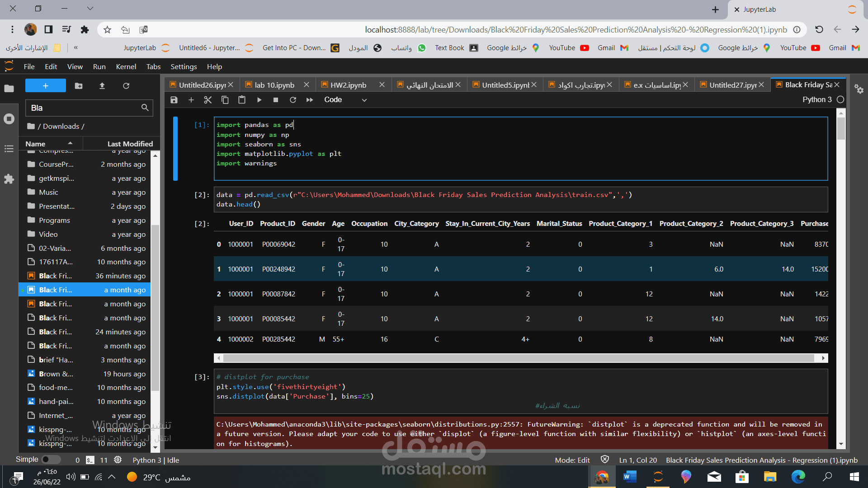Open the extension manager puzzle icon
The image size is (868, 488).
pos(9,179)
